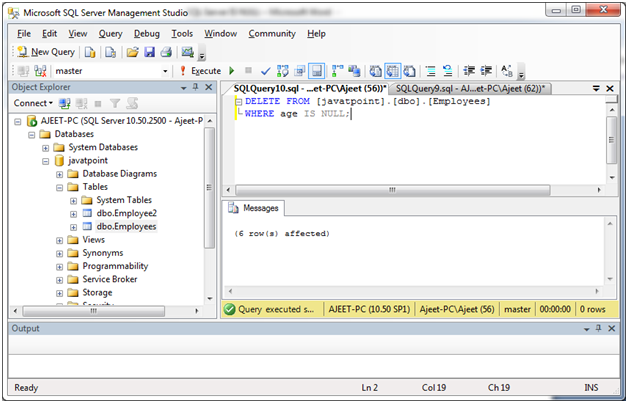This screenshot has height=403, width=628.
Task: Click the Open File folder icon
Action: 132,52
